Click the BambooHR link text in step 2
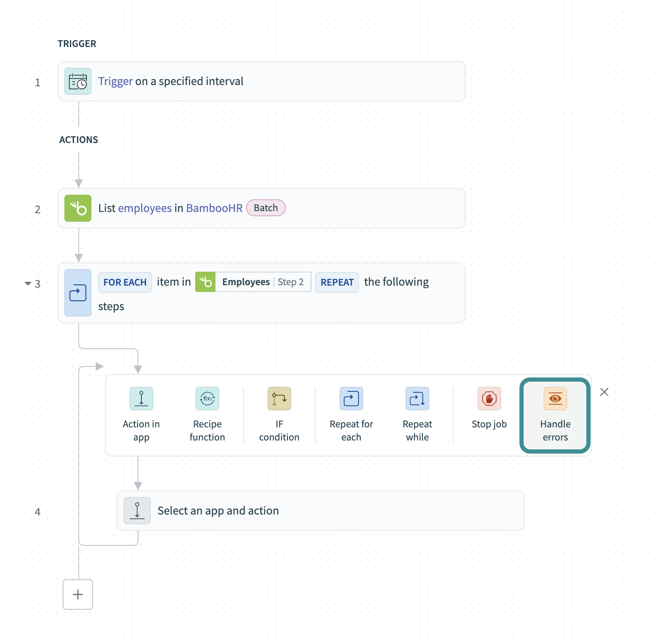Image resolution: width=657 pixels, height=644 pixels. coord(214,208)
